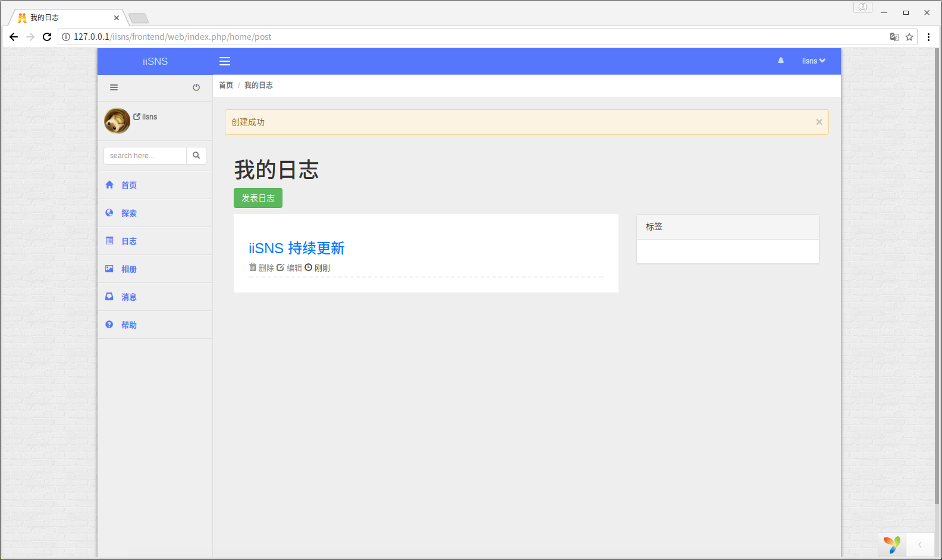Bookmark this page with the star

pyautogui.click(x=909, y=37)
